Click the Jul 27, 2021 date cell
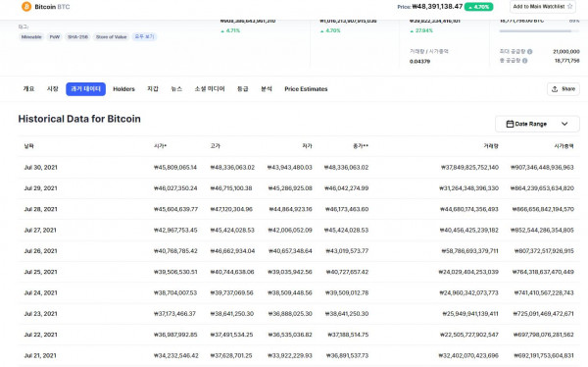The height and width of the screenshot is (367, 588). (x=40, y=231)
